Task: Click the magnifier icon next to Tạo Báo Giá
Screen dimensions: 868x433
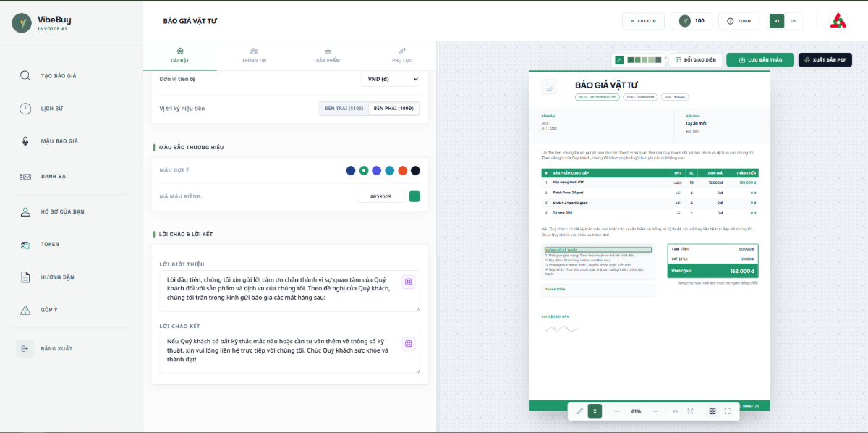Action: [x=25, y=75]
